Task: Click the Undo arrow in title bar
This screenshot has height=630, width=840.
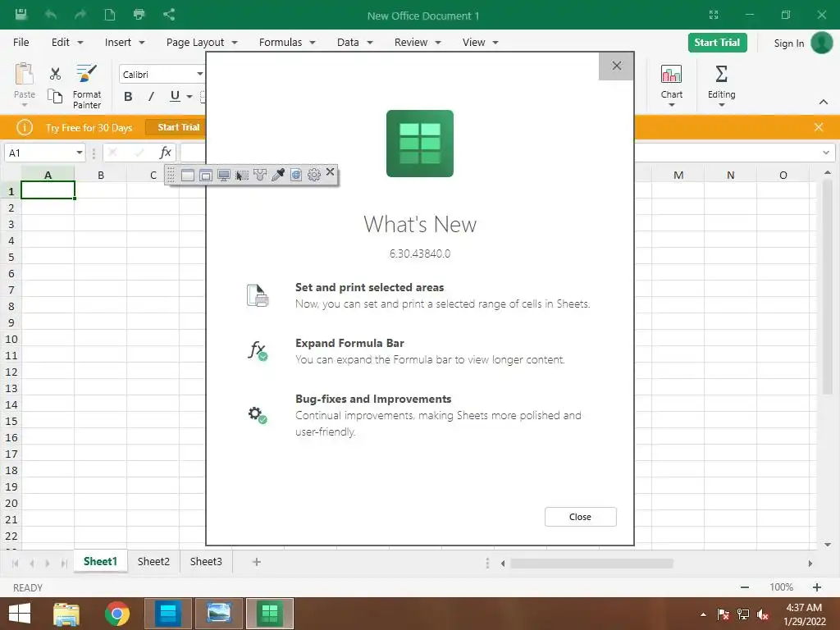Action: 51,15
